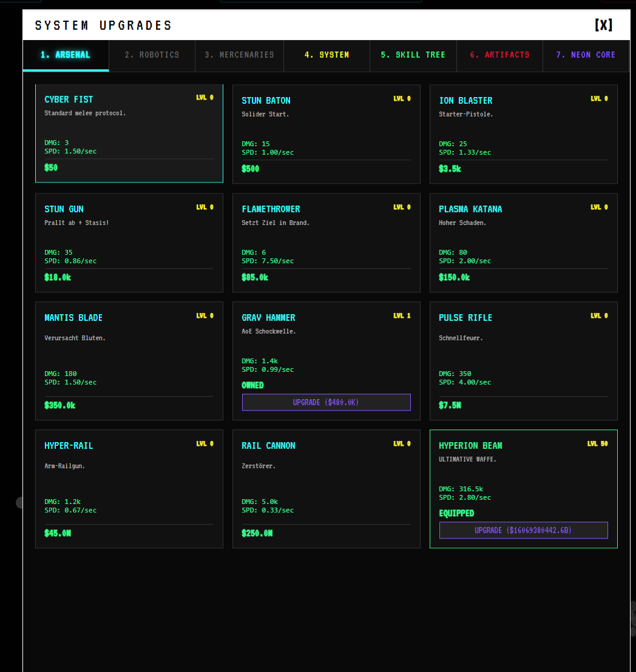636x672 pixels.
Task: Select the Grav Hammer weapon name
Action: (268, 318)
